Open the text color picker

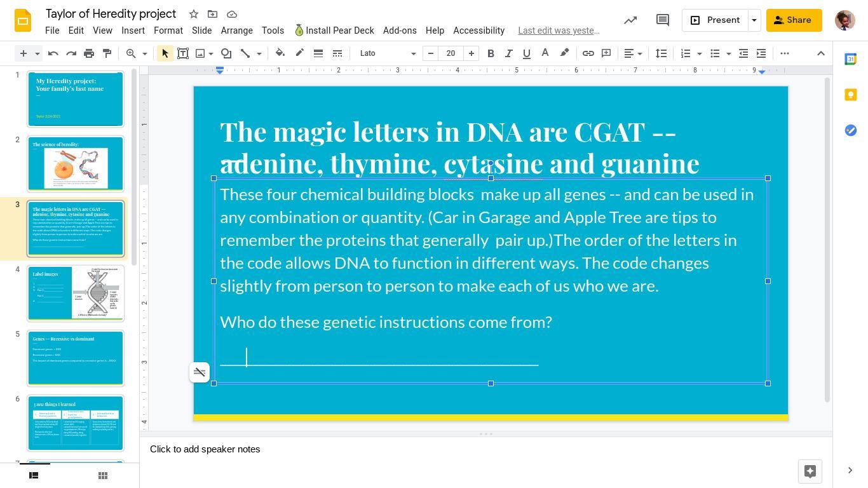tap(545, 53)
